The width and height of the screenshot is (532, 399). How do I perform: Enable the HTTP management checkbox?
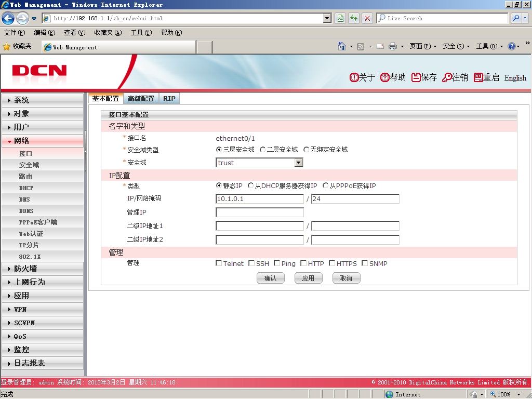coord(303,263)
